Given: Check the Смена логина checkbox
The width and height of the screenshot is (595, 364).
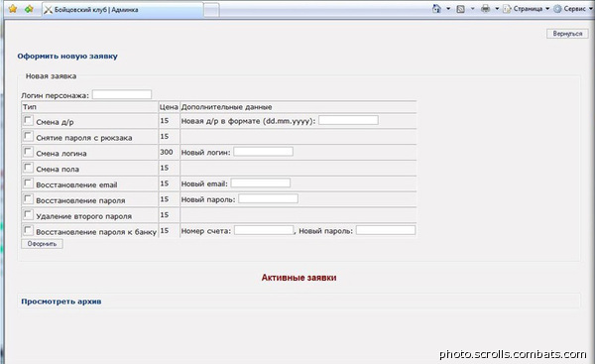Looking at the screenshot, I should click(x=28, y=152).
